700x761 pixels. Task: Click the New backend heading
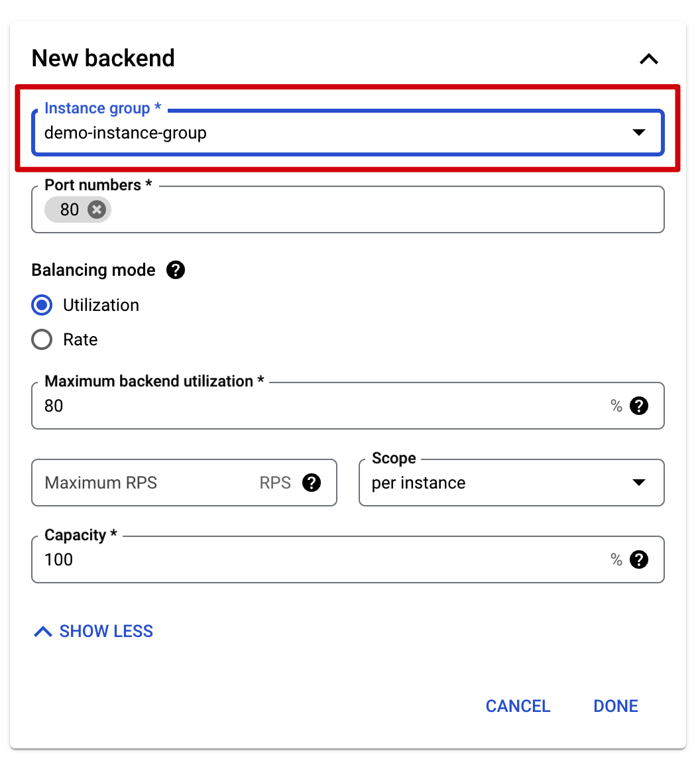pos(103,58)
